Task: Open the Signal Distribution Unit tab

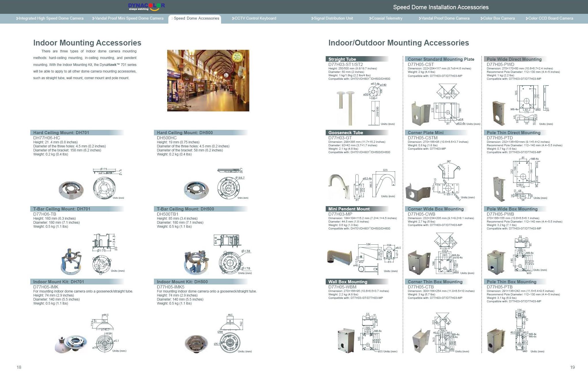Action: [332, 18]
